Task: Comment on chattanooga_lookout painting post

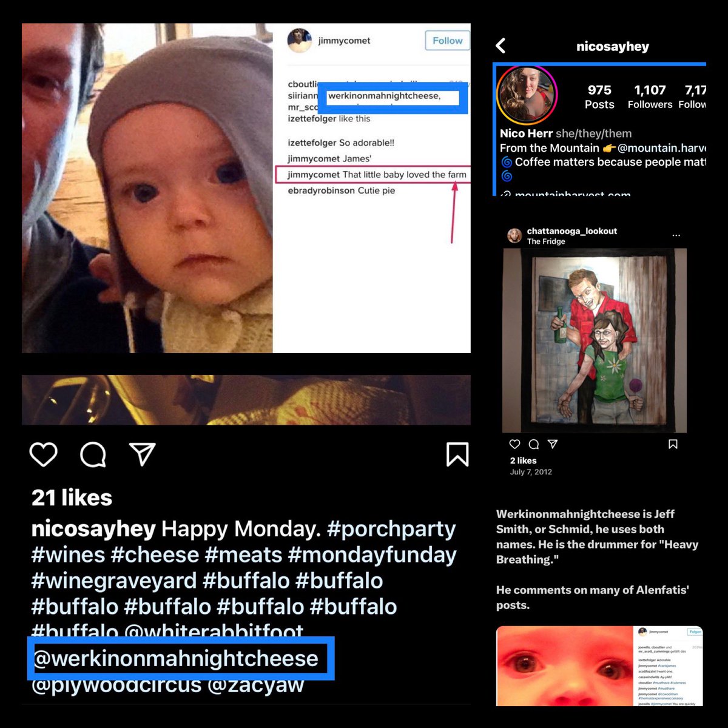Action: click(x=534, y=444)
